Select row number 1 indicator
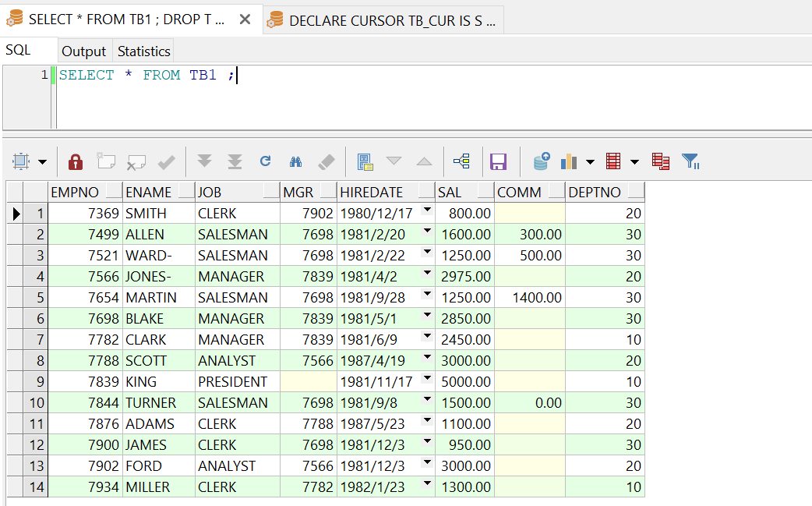 pyautogui.click(x=35, y=214)
